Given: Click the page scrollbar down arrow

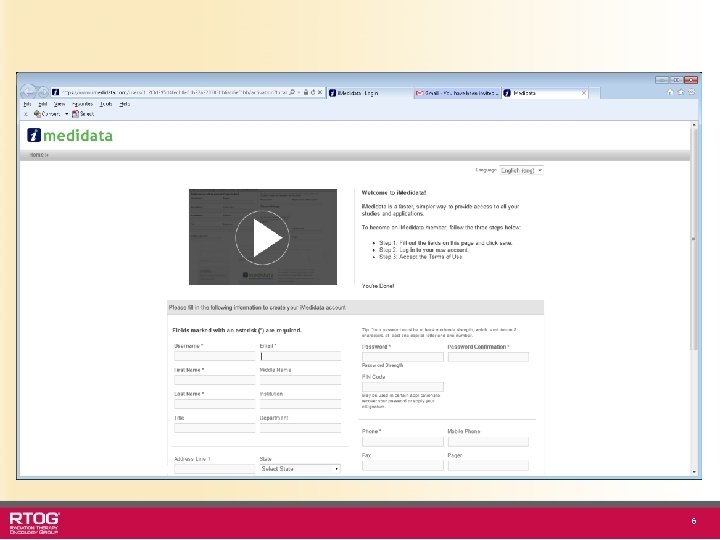Looking at the screenshot, I should coord(694,472).
